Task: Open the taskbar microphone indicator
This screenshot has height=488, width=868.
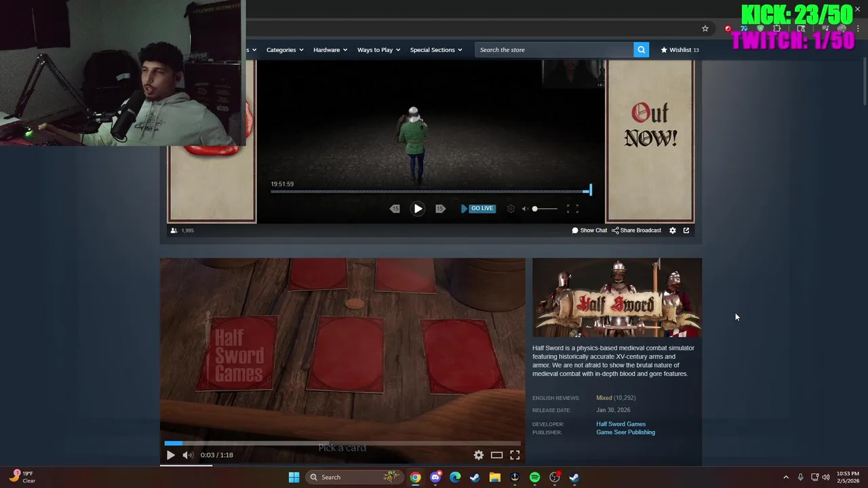Action: (x=800, y=477)
